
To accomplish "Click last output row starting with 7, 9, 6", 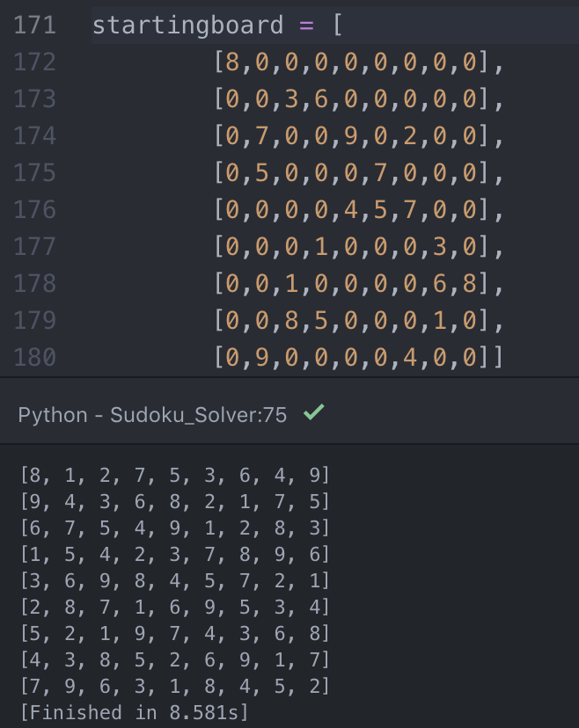I will pos(175,686).
